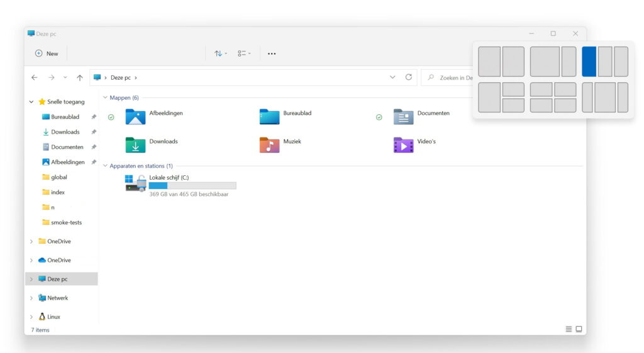Unpin Bureaublad using its pin icon

[x=94, y=117]
